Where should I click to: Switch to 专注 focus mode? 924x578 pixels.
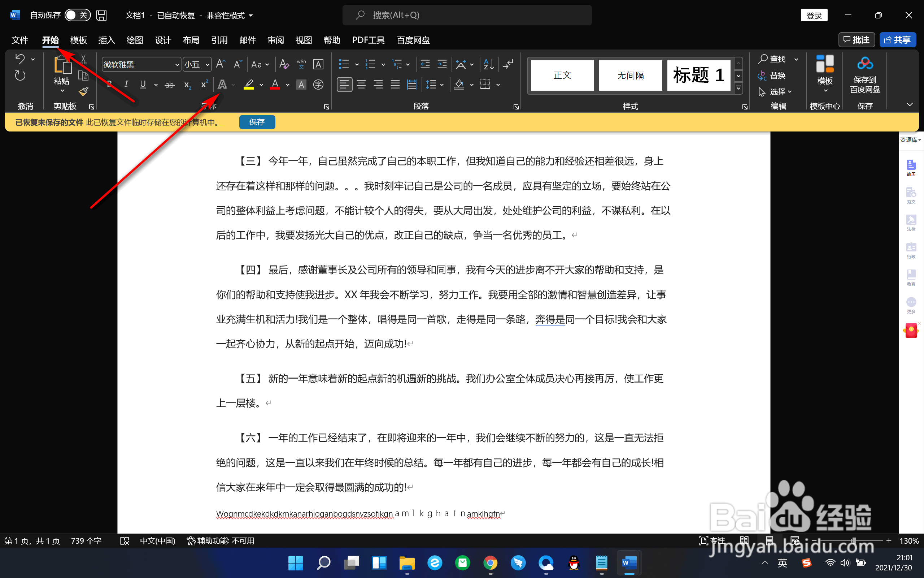[x=712, y=541]
